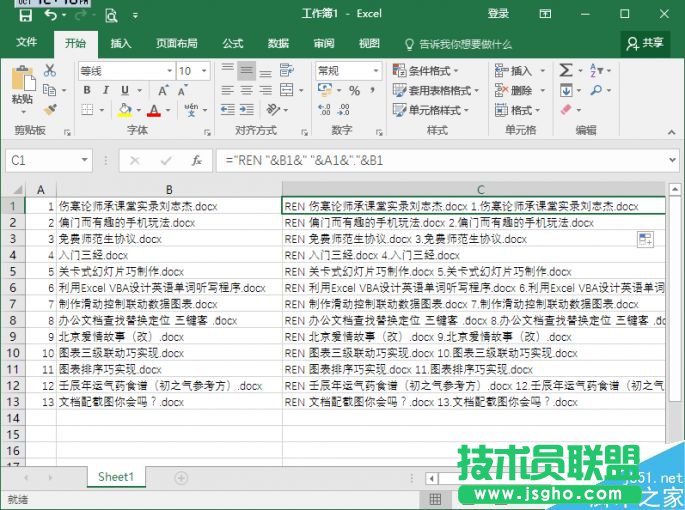Toggle middle vertical alignment

click(x=246, y=70)
